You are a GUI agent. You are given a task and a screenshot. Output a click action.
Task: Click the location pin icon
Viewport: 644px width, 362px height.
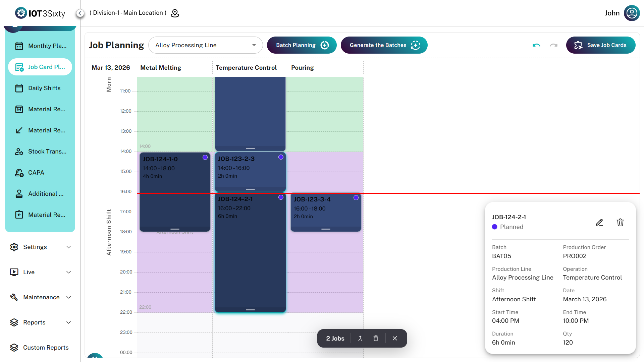tap(175, 13)
